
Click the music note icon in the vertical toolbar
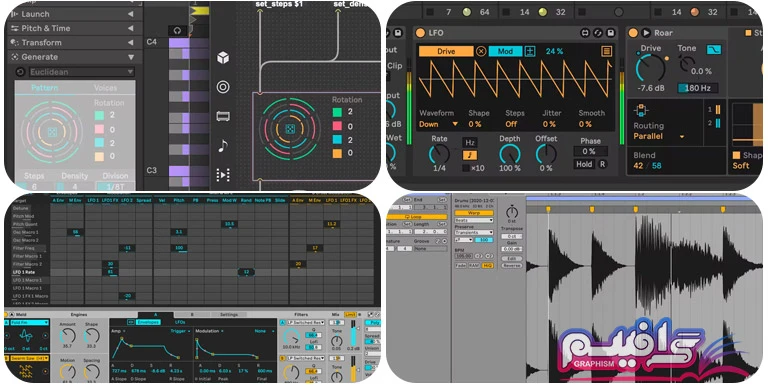(x=223, y=145)
